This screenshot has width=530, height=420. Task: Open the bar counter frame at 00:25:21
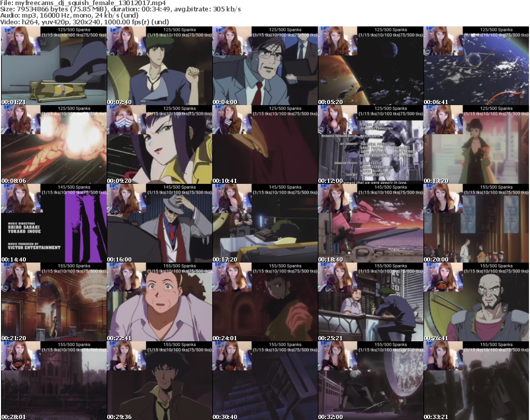pos(371,302)
